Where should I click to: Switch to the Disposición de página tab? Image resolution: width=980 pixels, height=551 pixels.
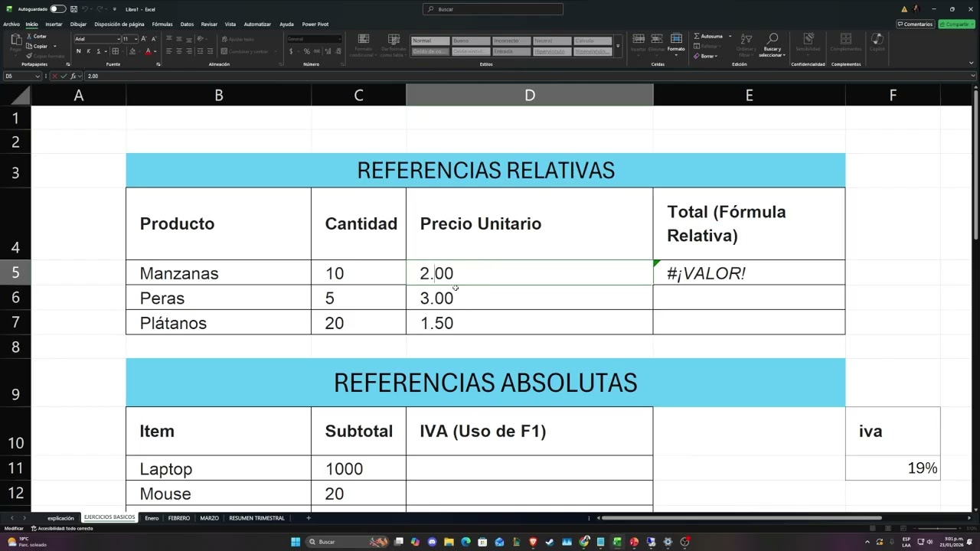click(119, 24)
